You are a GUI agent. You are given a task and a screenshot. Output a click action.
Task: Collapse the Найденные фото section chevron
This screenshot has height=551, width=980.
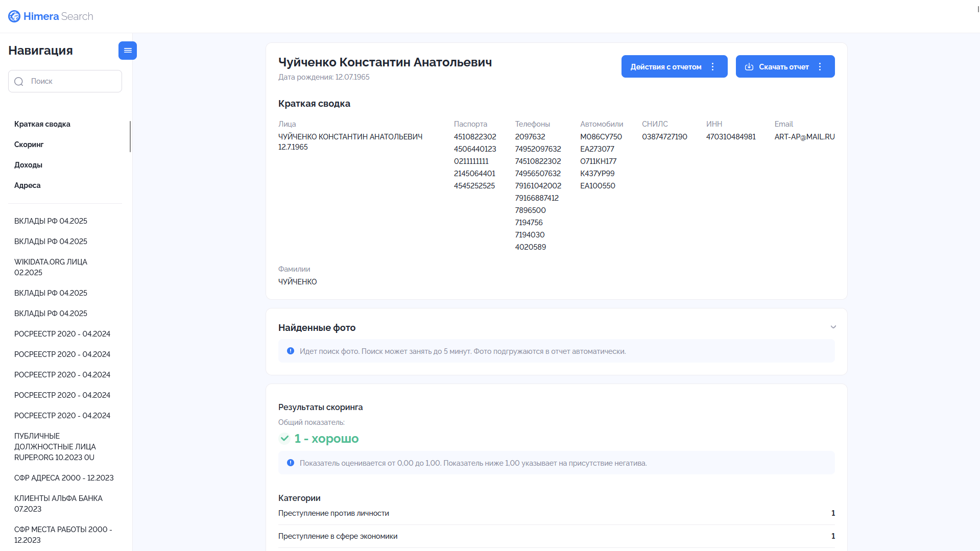[833, 327]
